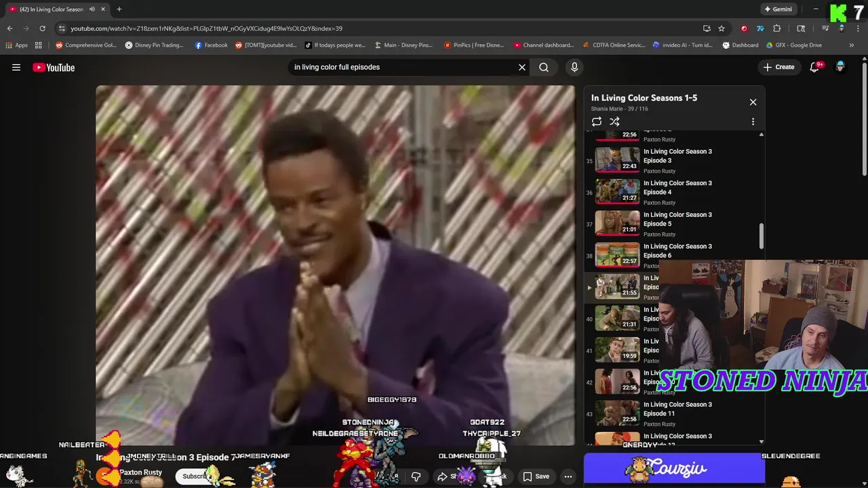The height and width of the screenshot is (488, 868).
Task: Open the PinPics | Free Disne... bookmark
Action: 474,45
